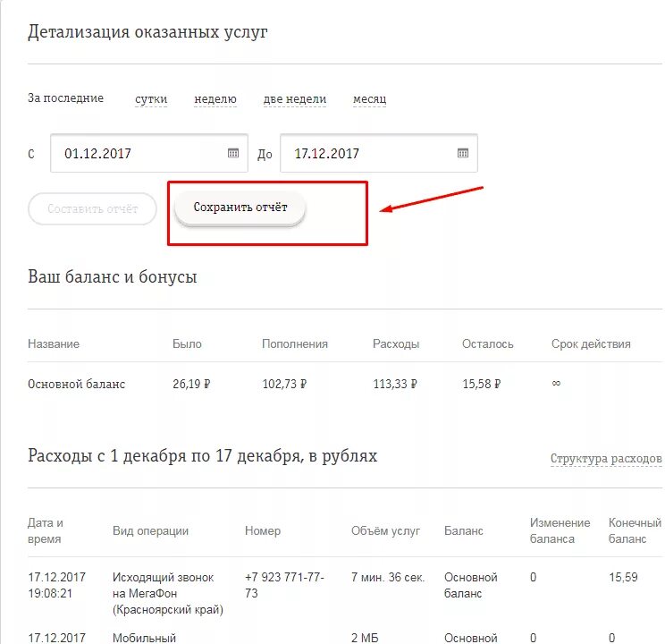
Task: Click the start date field 01.12.2017
Action: pyautogui.click(x=149, y=153)
